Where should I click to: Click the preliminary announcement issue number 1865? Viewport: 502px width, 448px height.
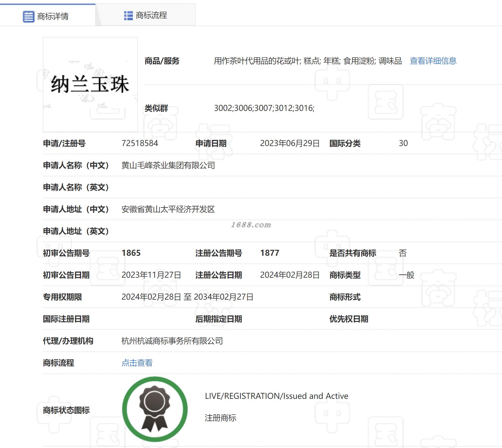pyautogui.click(x=131, y=253)
